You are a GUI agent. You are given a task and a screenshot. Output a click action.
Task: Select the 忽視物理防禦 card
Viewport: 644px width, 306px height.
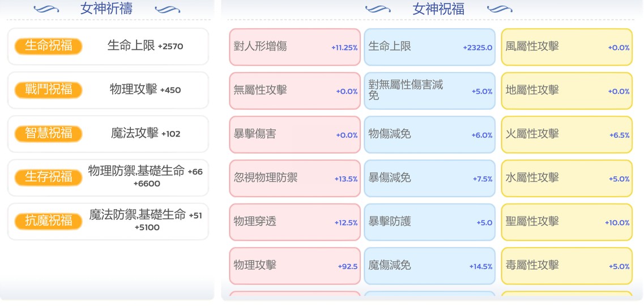click(x=295, y=178)
